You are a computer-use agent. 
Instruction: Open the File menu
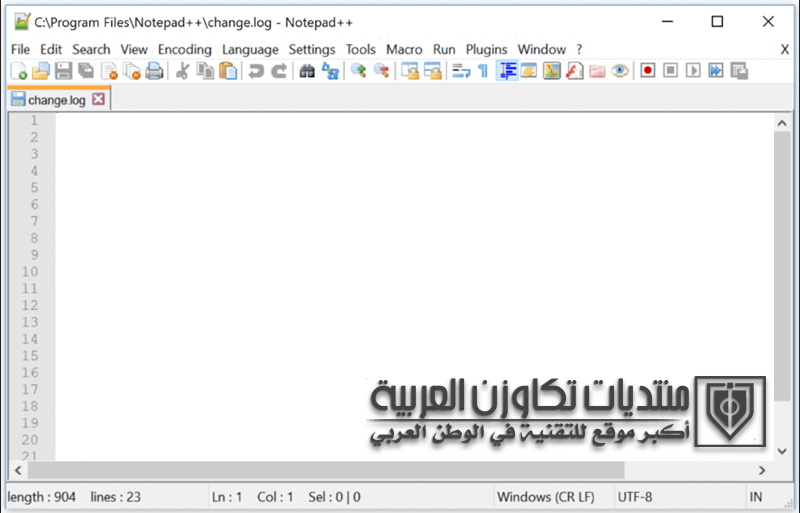pyautogui.click(x=20, y=50)
